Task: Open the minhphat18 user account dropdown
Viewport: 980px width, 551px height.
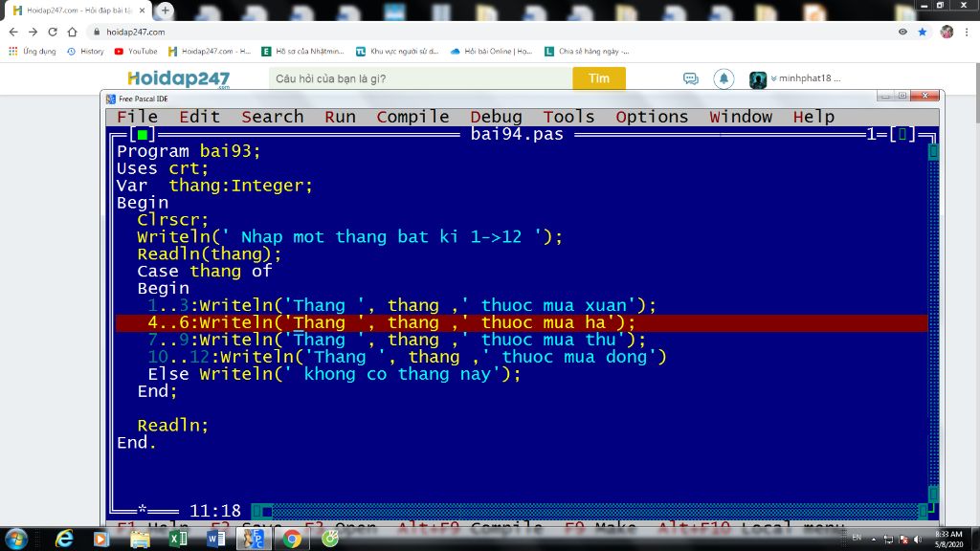Action: [806, 78]
